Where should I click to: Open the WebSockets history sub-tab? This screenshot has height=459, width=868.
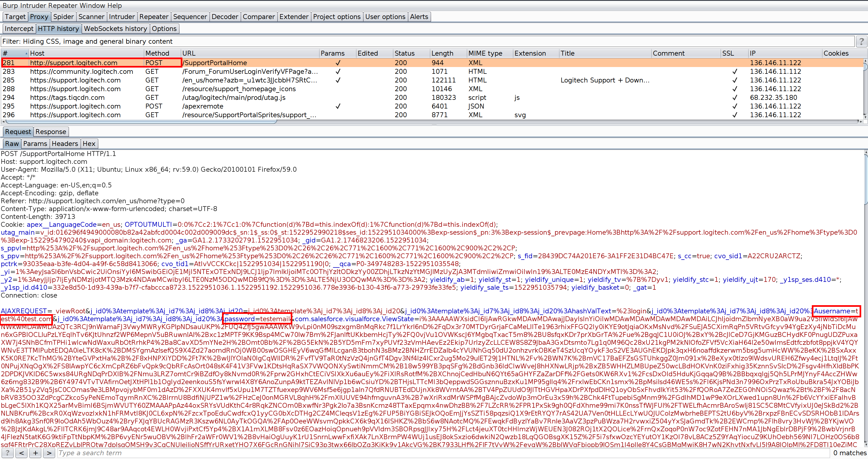(116, 29)
